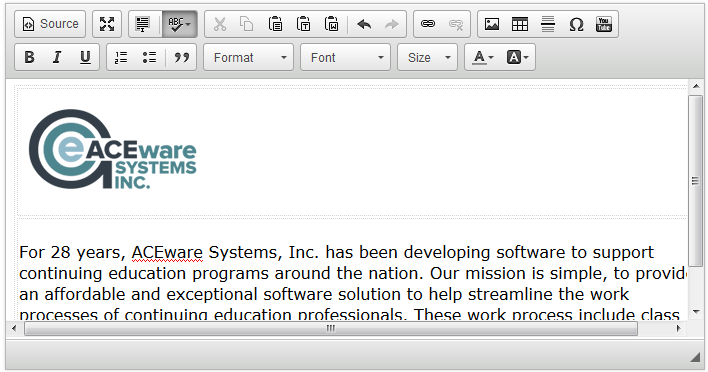Toggle the Show Blocks button
Screen dimensions: 708x372
coord(143,24)
